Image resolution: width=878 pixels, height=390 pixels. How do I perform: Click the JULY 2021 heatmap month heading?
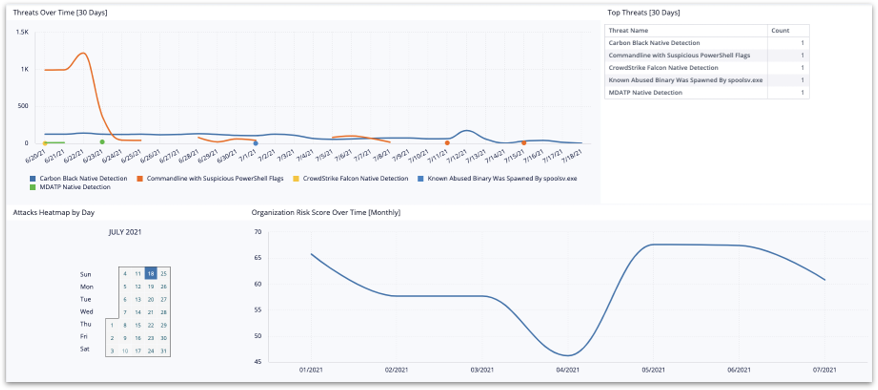tap(125, 232)
